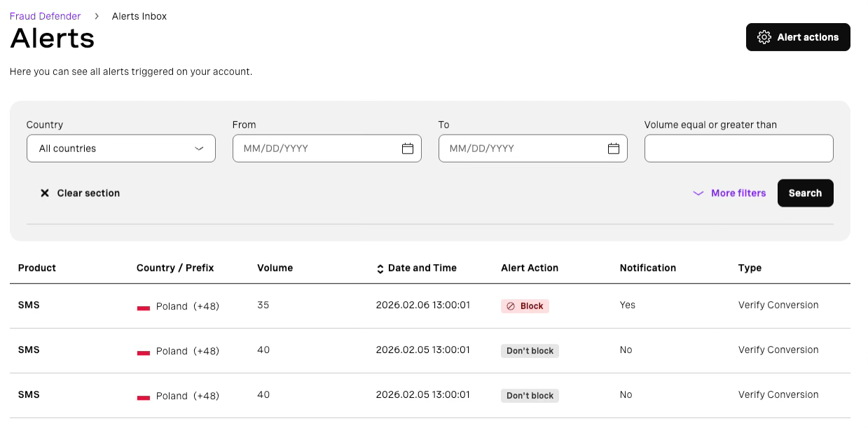Click the red Block badge
The image size is (868, 428).
pos(525,306)
